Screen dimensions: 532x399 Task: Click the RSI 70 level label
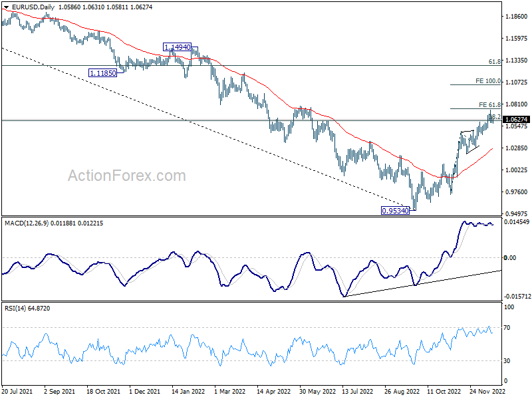507,328
